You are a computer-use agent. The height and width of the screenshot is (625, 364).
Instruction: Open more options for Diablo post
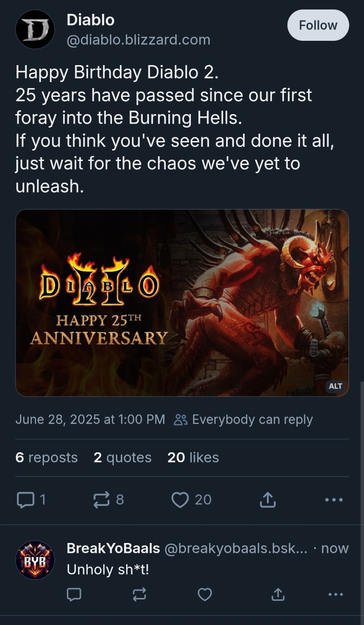[x=334, y=500]
